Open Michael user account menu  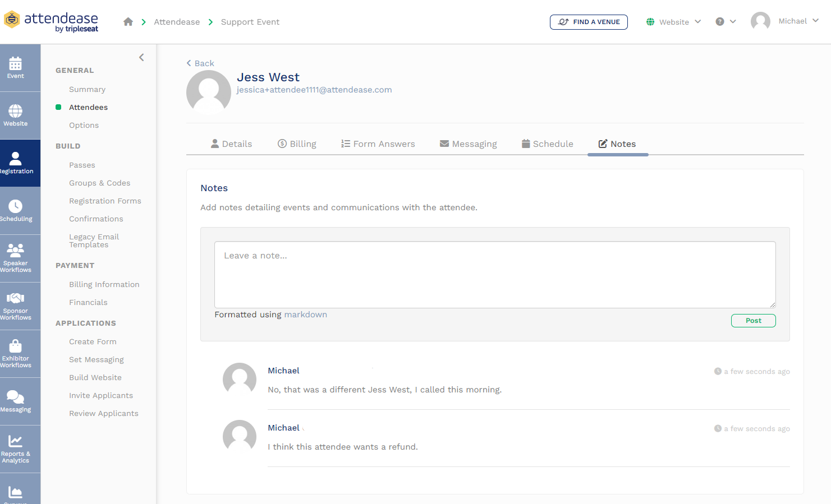click(x=785, y=21)
